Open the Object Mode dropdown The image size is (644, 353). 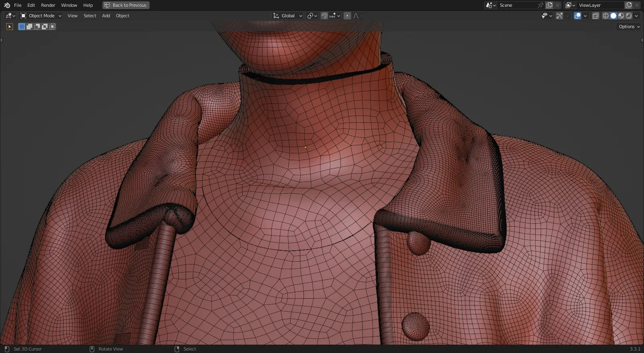pyautogui.click(x=41, y=16)
